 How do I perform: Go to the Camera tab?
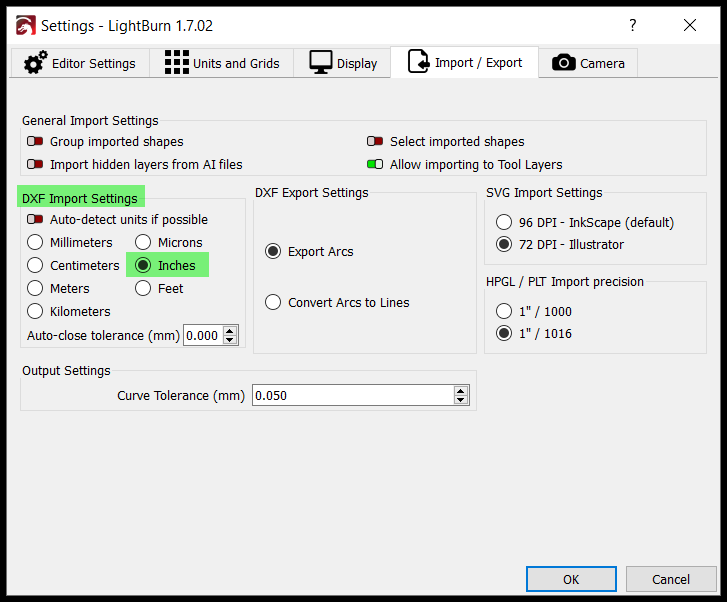(x=588, y=63)
